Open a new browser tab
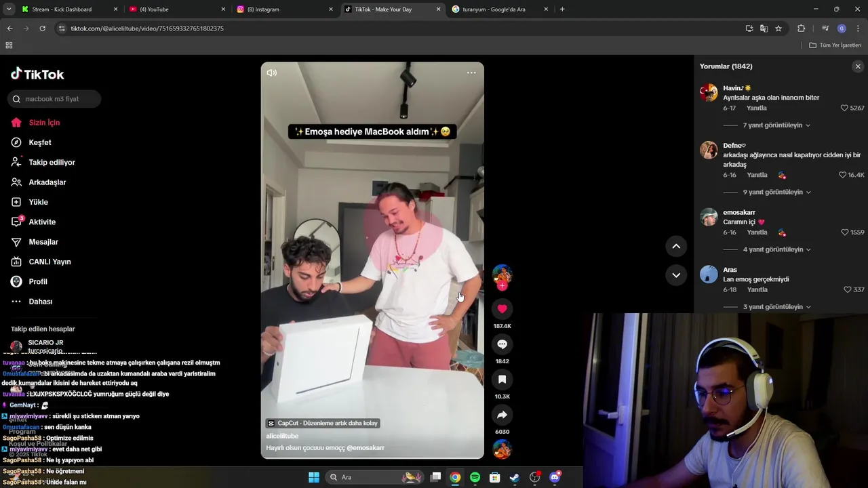868x488 pixels. (x=562, y=9)
